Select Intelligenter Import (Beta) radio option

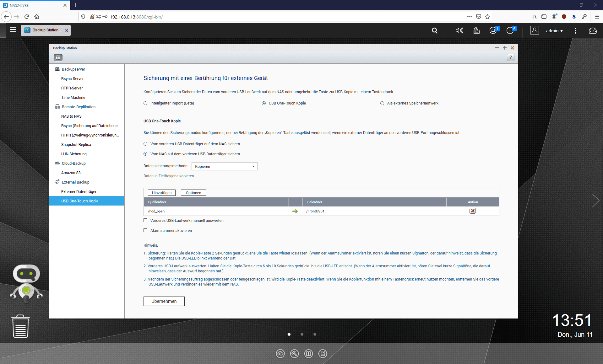[145, 103]
